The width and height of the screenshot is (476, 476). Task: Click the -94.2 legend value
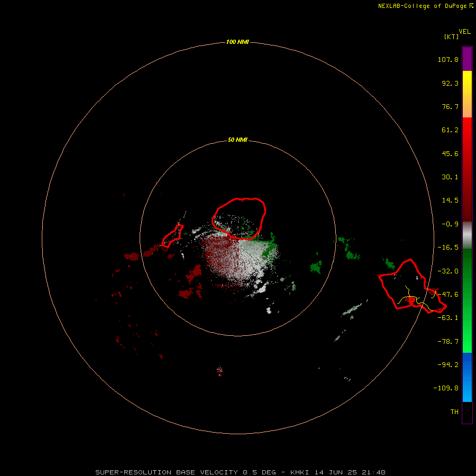click(448, 364)
